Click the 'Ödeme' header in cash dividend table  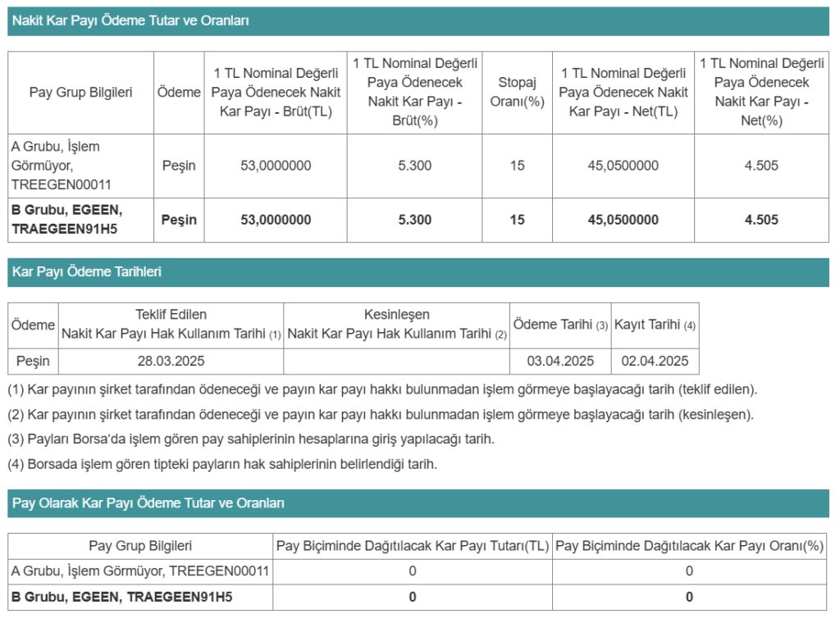pos(179,93)
